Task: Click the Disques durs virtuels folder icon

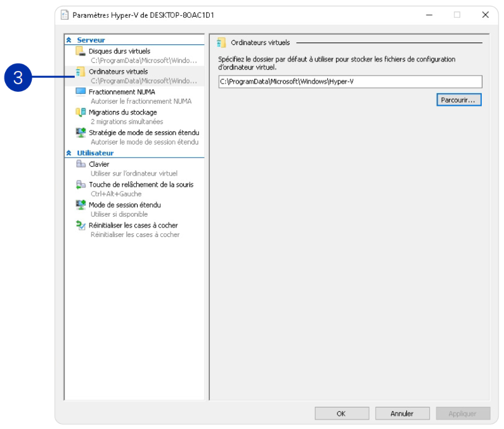Action: pyautogui.click(x=81, y=51)
